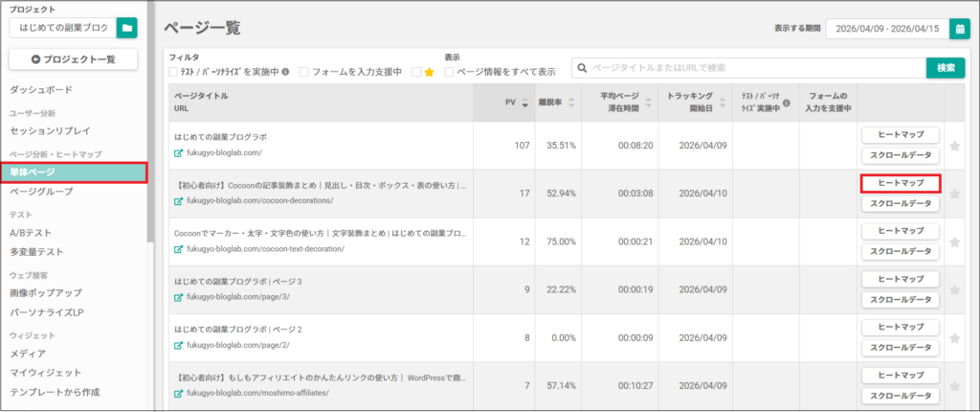
Task: Click external link icon for cocoon-decorations URL
Action: [x=178, y=201]
